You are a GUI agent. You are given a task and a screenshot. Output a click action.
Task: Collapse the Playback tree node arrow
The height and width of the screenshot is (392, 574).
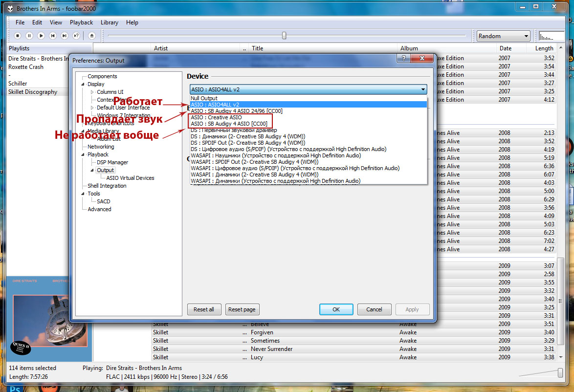click(x=83, y=154)
